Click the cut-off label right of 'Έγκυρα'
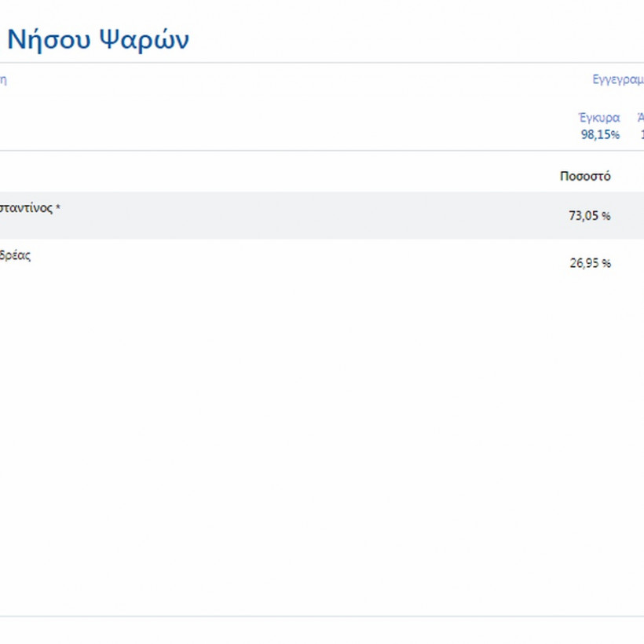This screenshot has height=644, width=644. click(x=640, y=118)
